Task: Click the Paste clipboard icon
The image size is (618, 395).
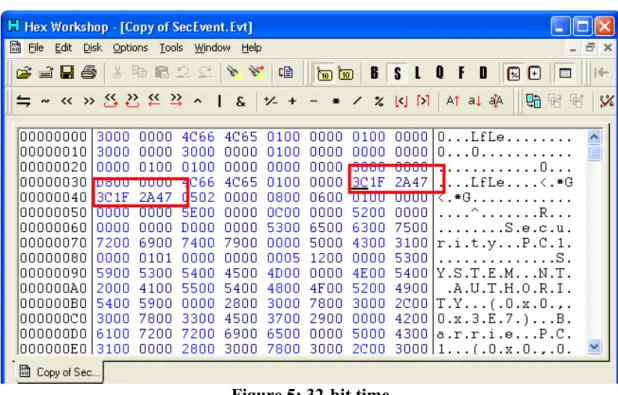Action: coord(162,73)
